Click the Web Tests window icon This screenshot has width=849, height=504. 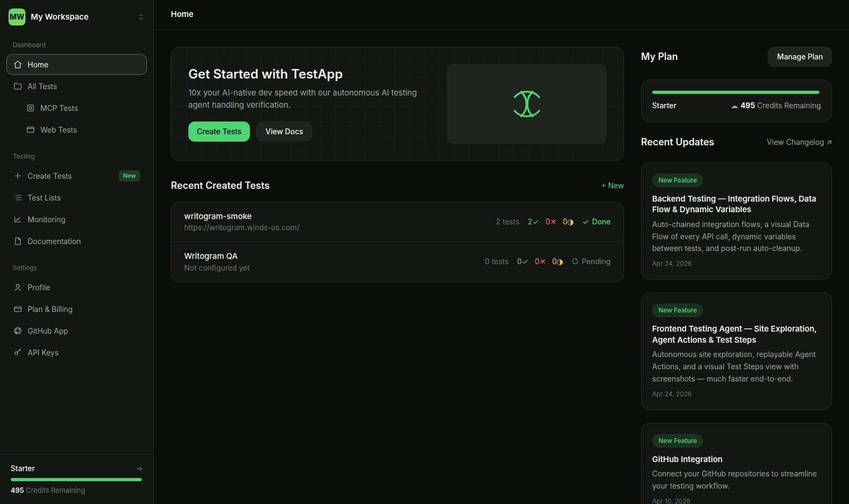31,130
